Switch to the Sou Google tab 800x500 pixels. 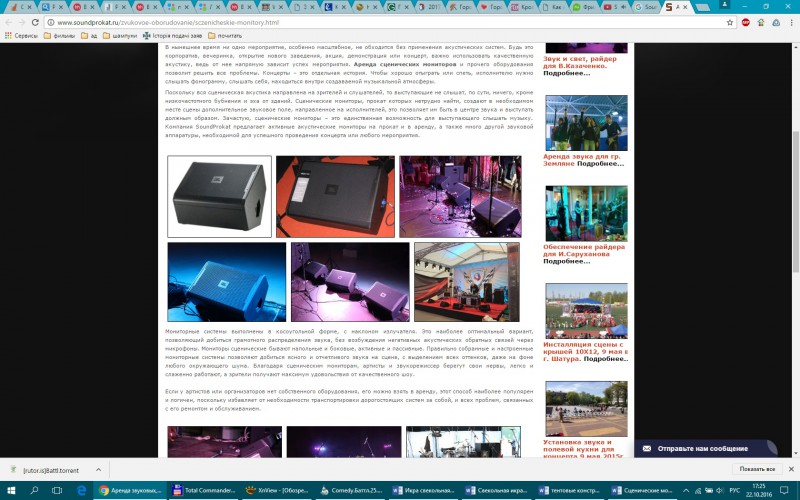coord(645,7)
